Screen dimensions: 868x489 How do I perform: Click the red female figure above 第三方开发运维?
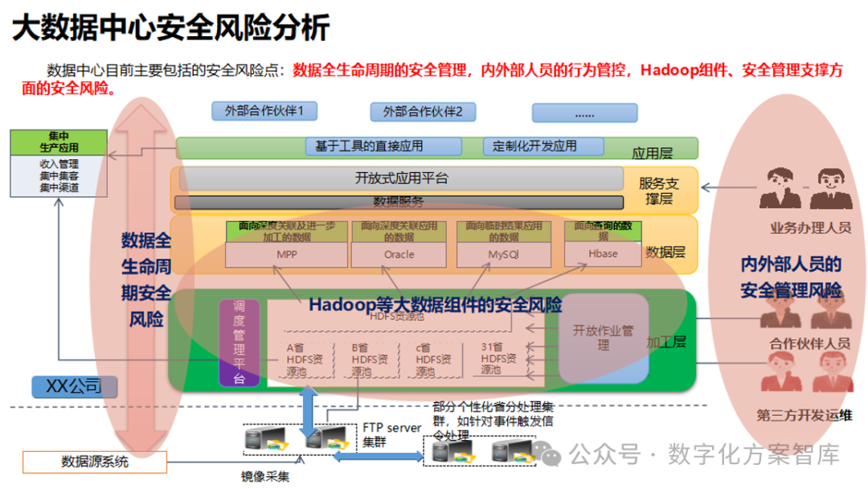(x=781, y=372)
